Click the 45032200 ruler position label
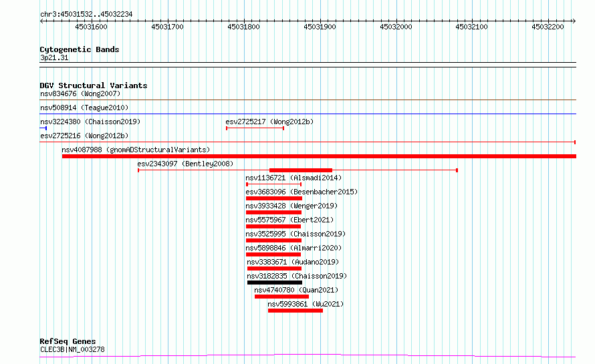 (548, 27)
